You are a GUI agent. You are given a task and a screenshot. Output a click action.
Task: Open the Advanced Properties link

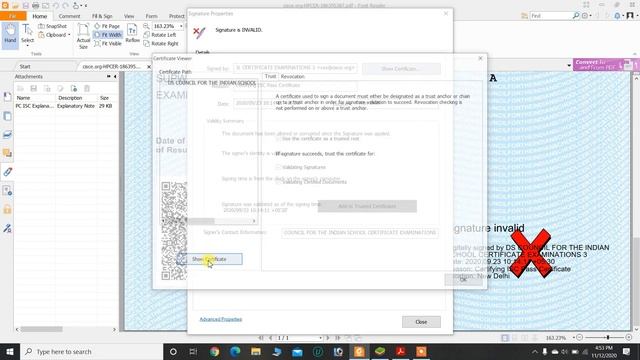tap(221, 319)
